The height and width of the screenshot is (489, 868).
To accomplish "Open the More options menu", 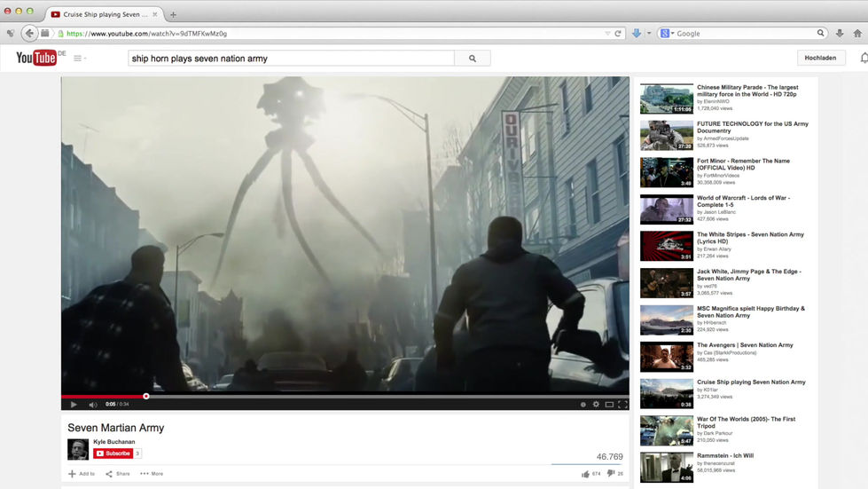I will tap(152, 474).
